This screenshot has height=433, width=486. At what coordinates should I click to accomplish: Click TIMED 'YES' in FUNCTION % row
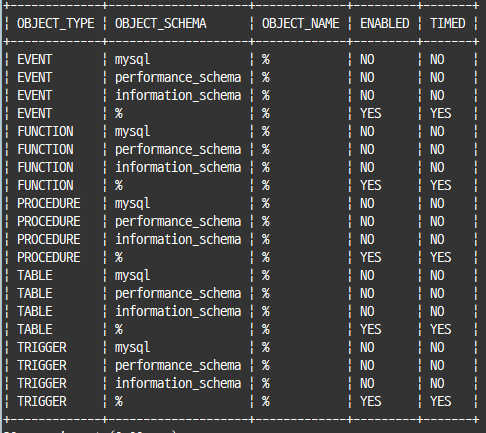click(441, 186)
